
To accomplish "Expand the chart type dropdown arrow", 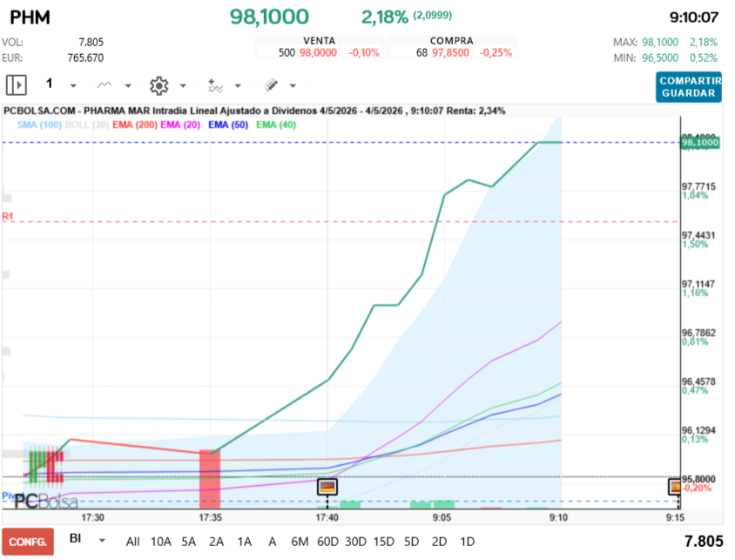I will point(128,85).
